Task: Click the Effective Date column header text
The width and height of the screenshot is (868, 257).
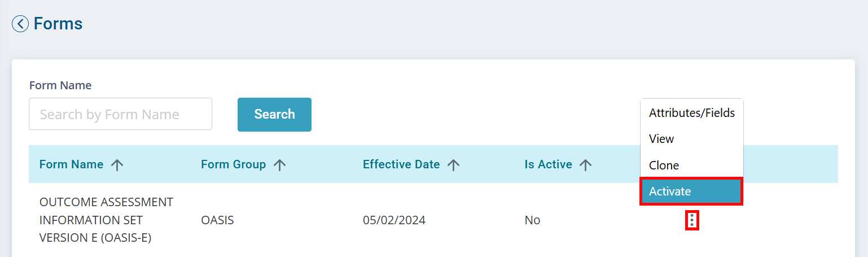Action: click(x=401, y=164)
